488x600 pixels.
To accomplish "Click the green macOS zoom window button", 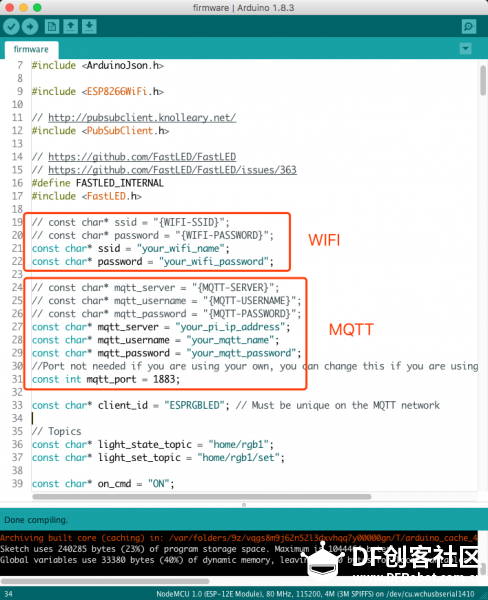I will [x=37, y=8].
